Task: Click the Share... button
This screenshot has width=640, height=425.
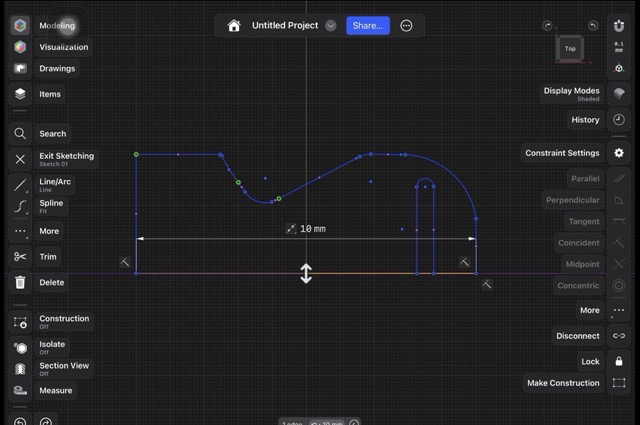Action: pos(368,26)
